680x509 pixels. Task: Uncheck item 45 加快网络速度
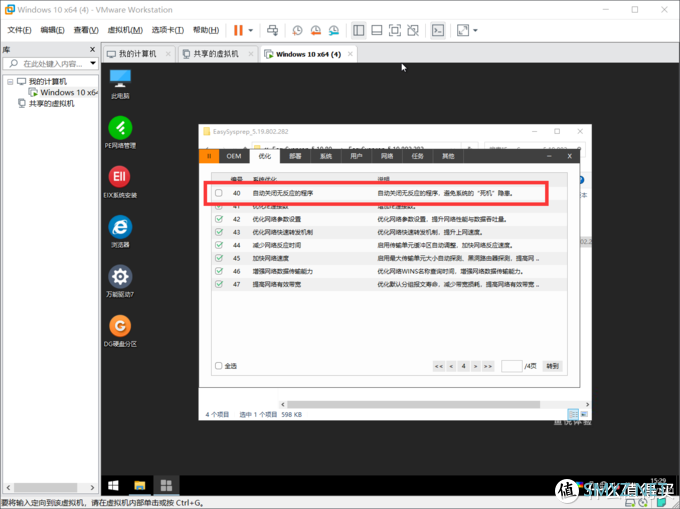click(x=219, y=258)
